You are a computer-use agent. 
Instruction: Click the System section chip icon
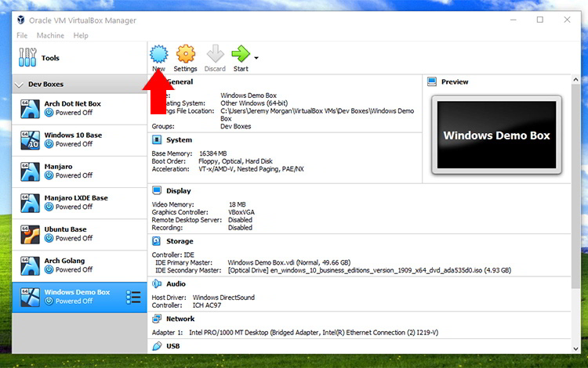(x=157, y=139)
